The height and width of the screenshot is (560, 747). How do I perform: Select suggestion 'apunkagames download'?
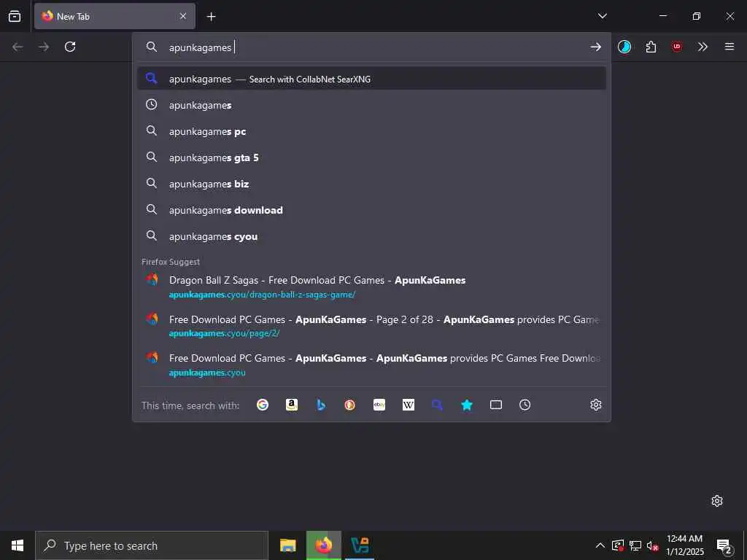pos(371,210)
